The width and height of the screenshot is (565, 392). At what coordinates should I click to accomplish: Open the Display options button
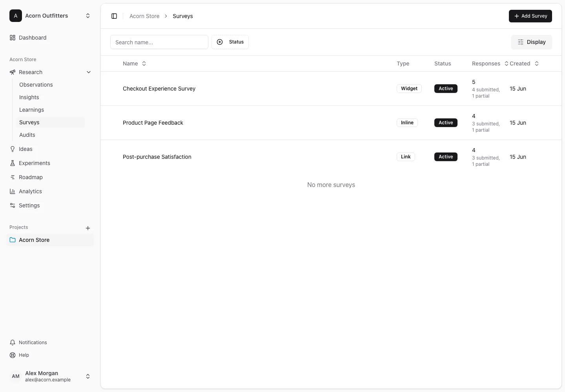coord(532,42)
